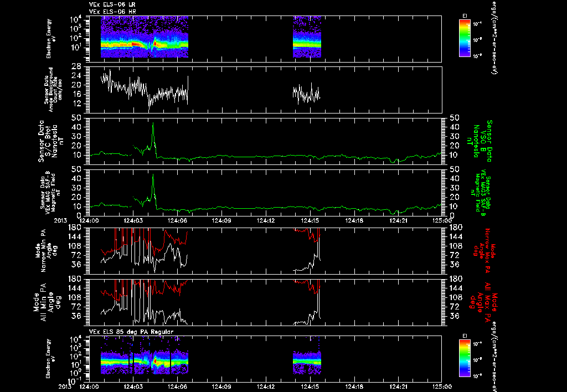Screen dimensions: 567x392
Task: Click the red "All Max PA Angle" label
Action: 484,302
